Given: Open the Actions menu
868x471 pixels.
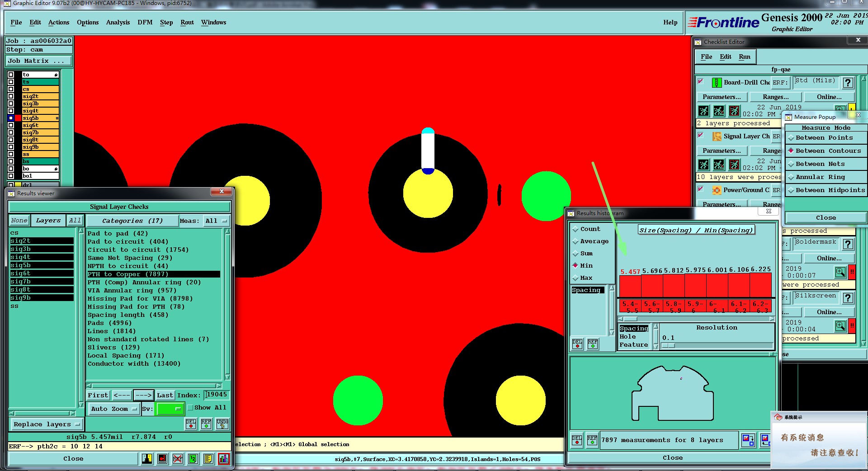Looking at the screenshot, I should coord(59,23).
